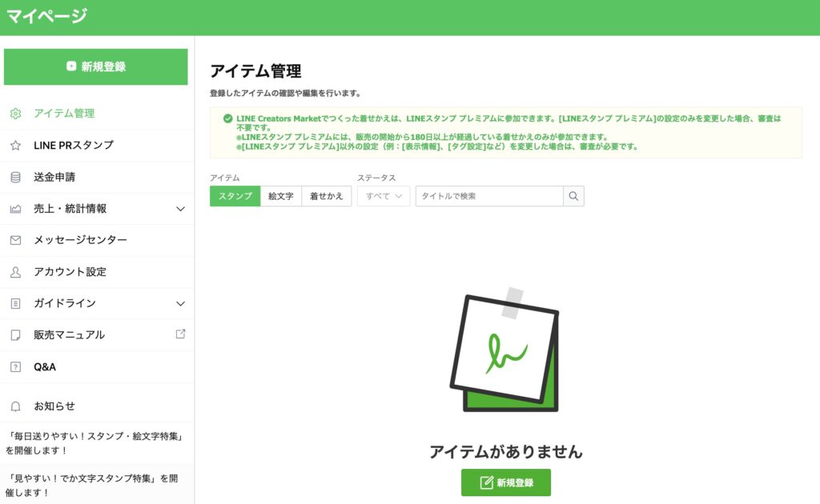Click the アイテム管理 page heading

click(255, 71)
